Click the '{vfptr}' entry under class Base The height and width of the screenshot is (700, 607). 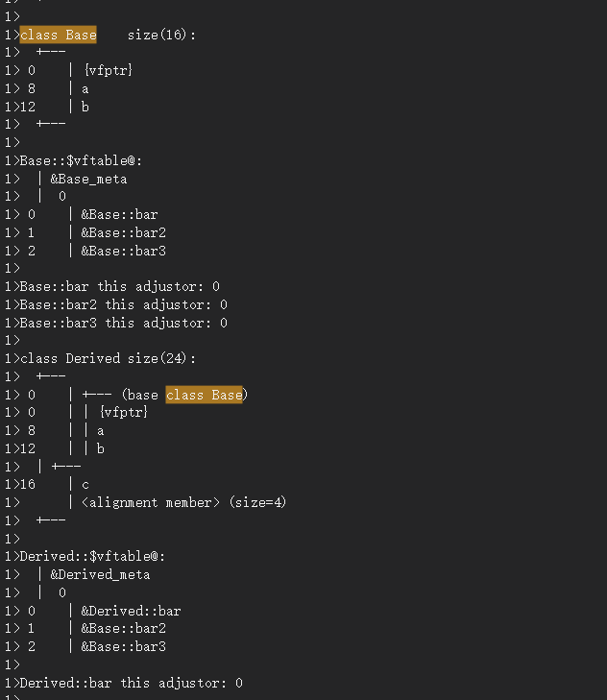pos(109,70)
